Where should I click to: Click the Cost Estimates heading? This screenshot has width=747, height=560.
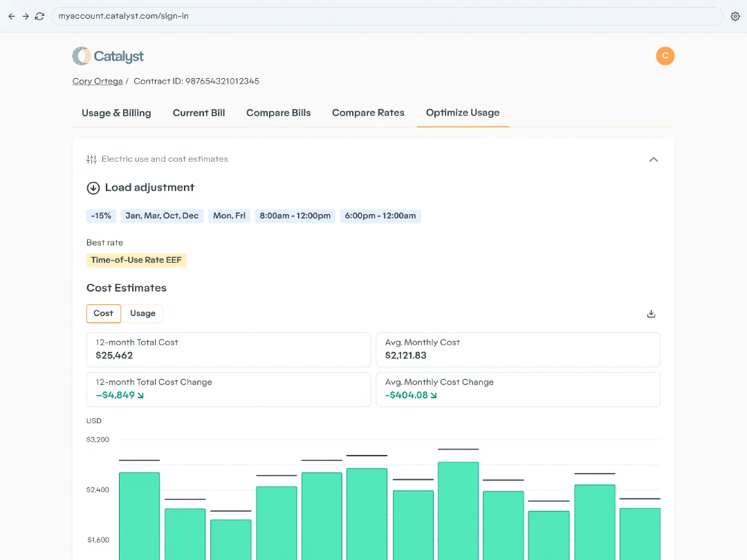[127, 288]
